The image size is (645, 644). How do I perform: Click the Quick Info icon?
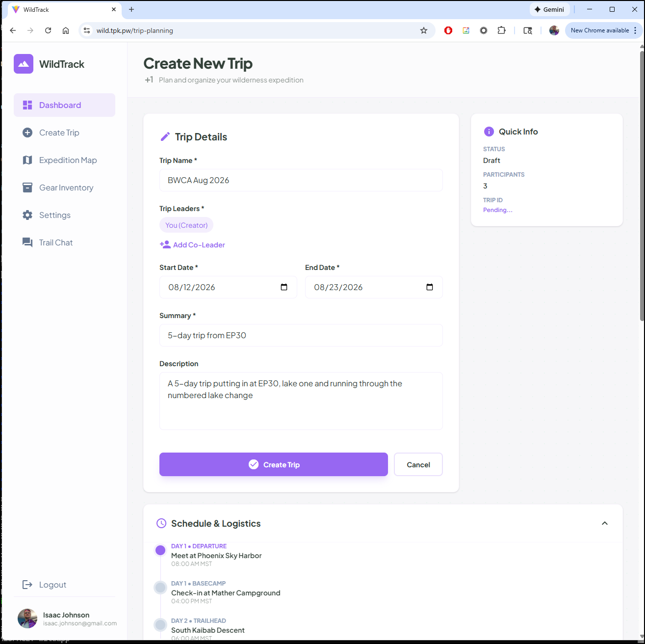pos(489,132)
